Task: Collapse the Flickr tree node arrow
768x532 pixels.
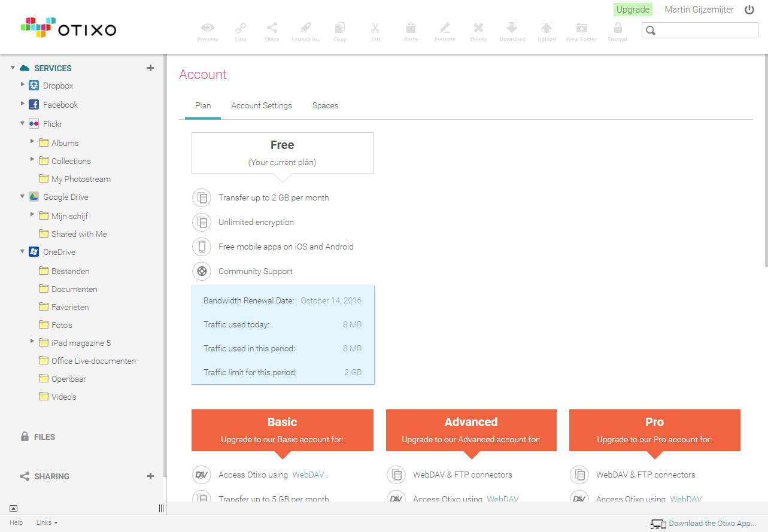Action: point(23,123)
